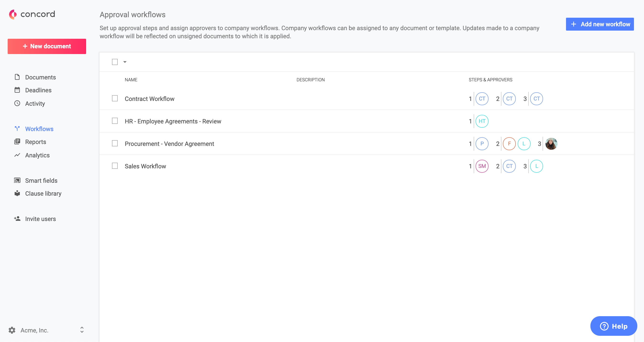Check the Contract Workflow checkbox
The width and height of the screenshot is (644, 342).
115,99
